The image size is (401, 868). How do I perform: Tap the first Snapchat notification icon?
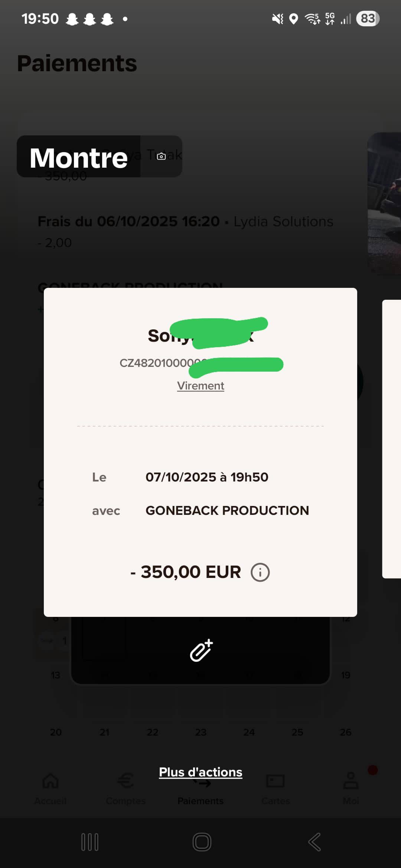(72, 19)
